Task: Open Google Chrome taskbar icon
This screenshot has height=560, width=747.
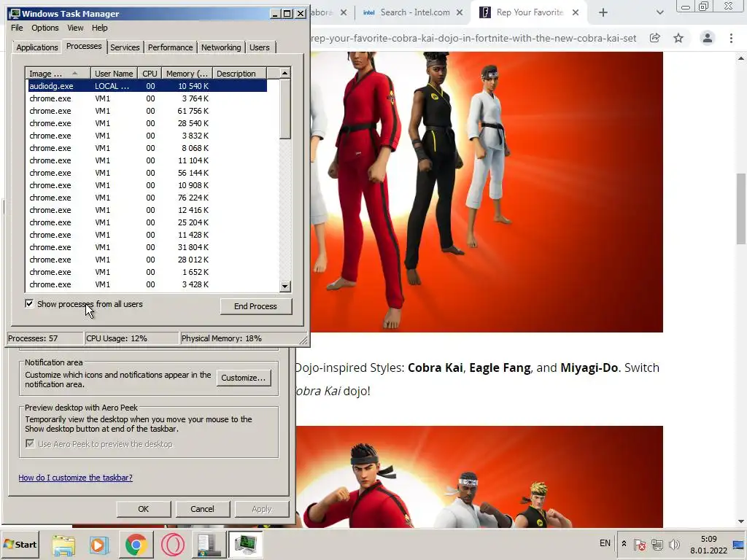Action: click(x=136, y=544)
